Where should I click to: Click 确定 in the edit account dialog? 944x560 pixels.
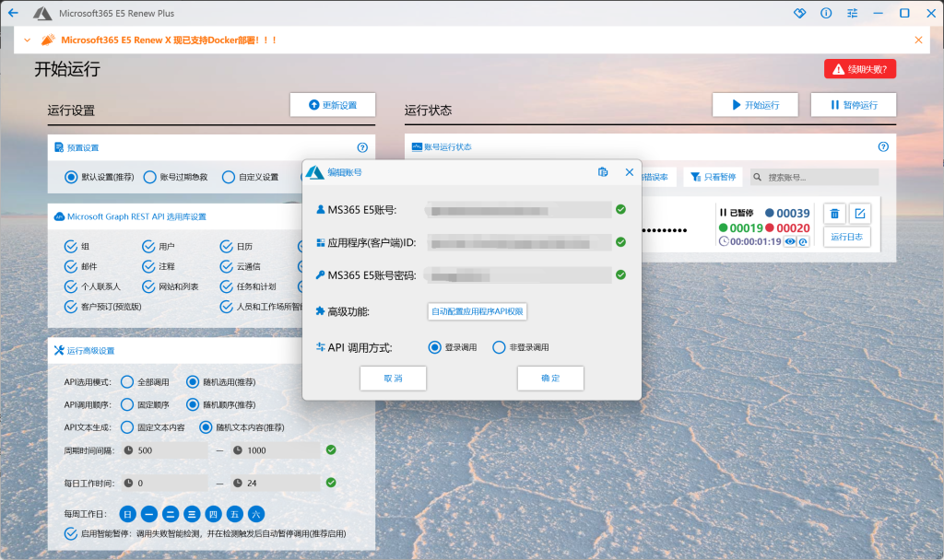[x=550, y=379]
